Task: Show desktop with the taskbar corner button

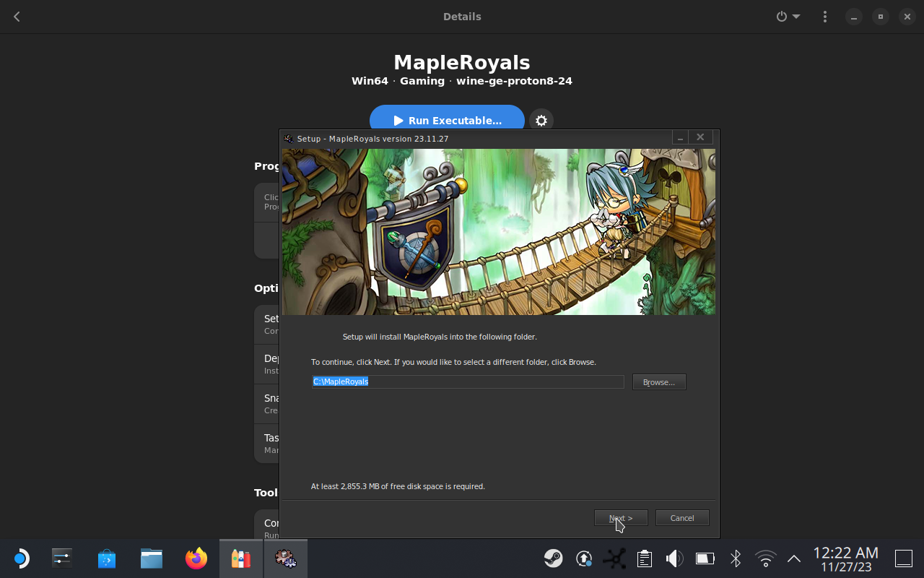Action: (x=904, y=558)
